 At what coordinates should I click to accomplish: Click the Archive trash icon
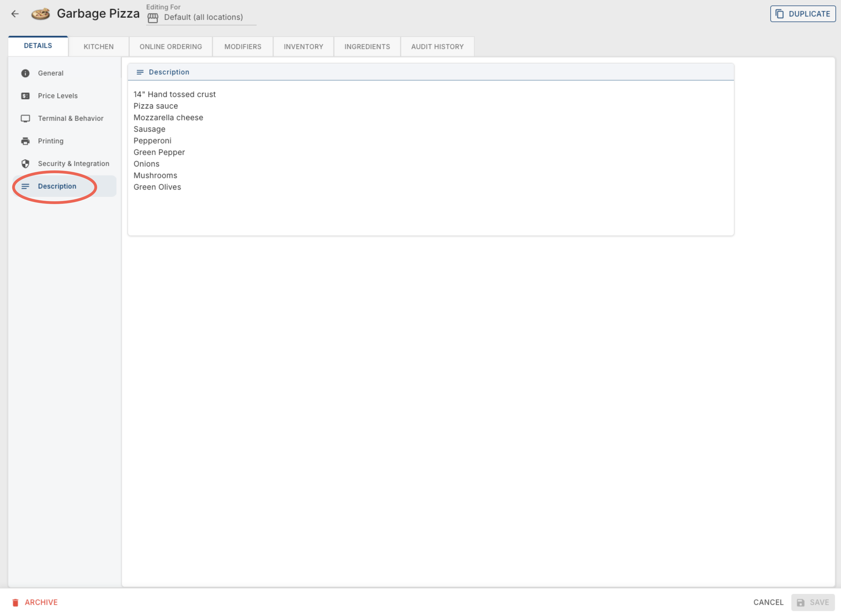click(x=15, y=602)
